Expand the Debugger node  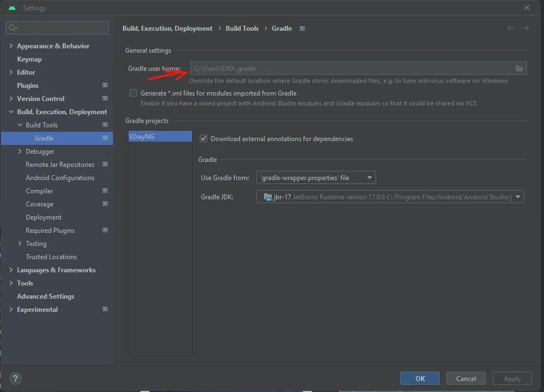point(20,151)
